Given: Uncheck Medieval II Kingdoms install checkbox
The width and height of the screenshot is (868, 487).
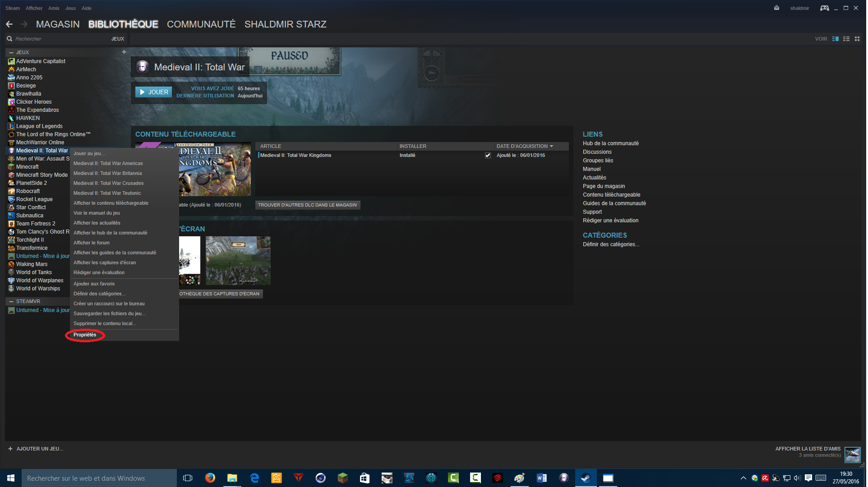Looking at the screenshot, I should 489,156.
